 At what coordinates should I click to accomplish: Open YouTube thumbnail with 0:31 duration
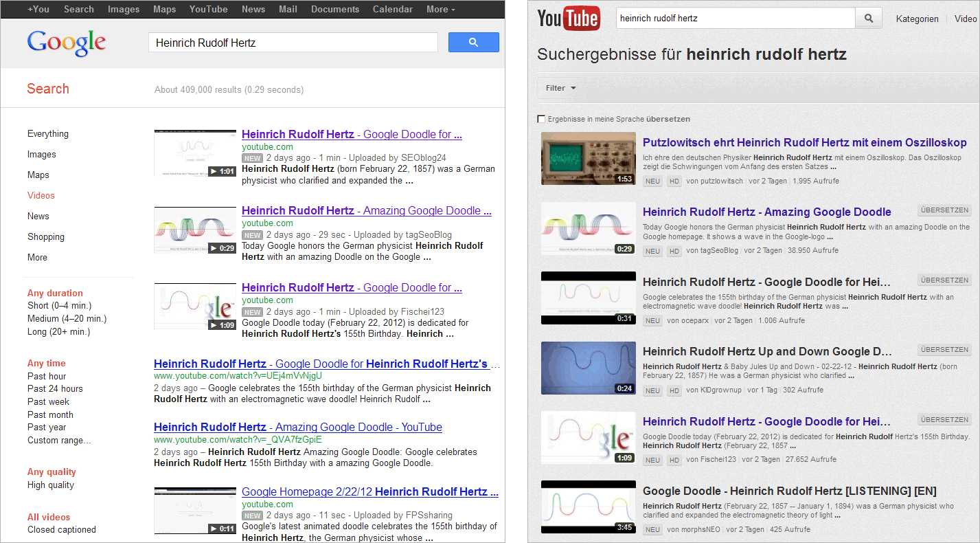(x=589, y=298)
